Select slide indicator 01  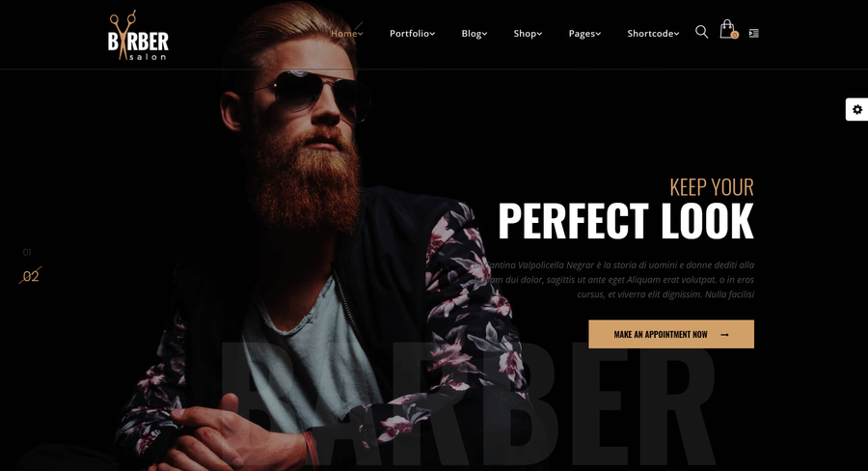click(x=27, y=253)
